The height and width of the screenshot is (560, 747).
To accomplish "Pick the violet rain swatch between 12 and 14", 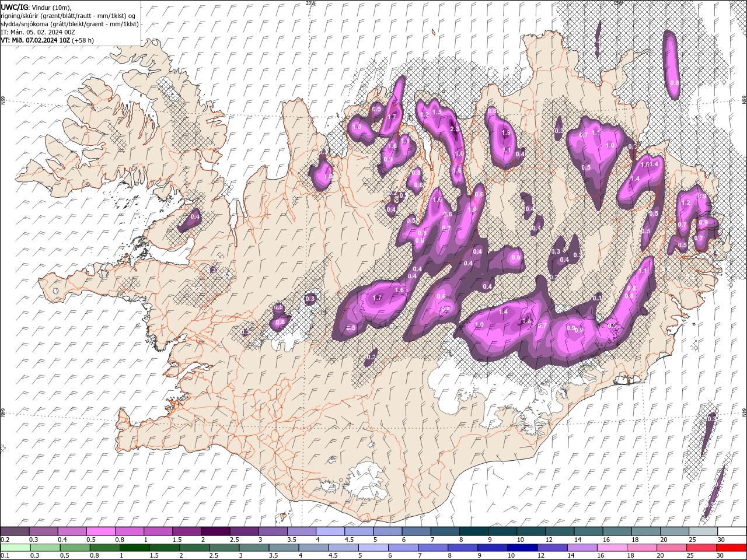I will [x=552, y=548].
